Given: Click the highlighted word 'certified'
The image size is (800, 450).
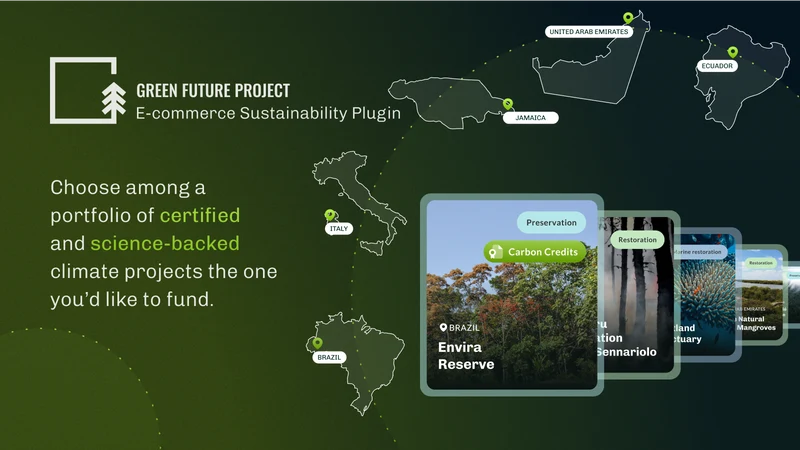Looking at the screenshot, I should click(x=200, y=215).
